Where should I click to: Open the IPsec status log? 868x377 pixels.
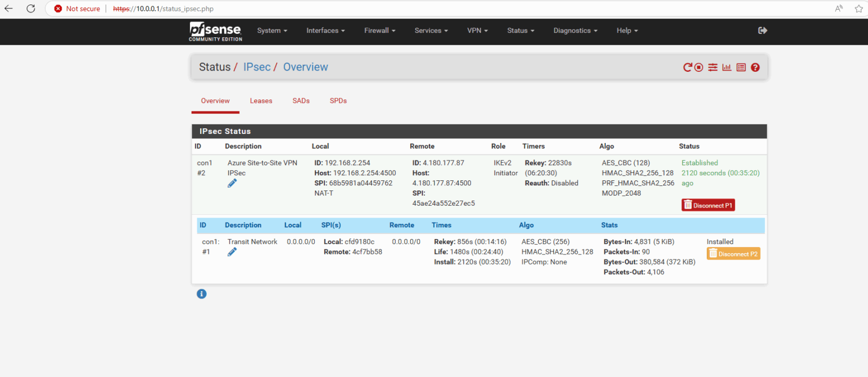tap(741, 67)
